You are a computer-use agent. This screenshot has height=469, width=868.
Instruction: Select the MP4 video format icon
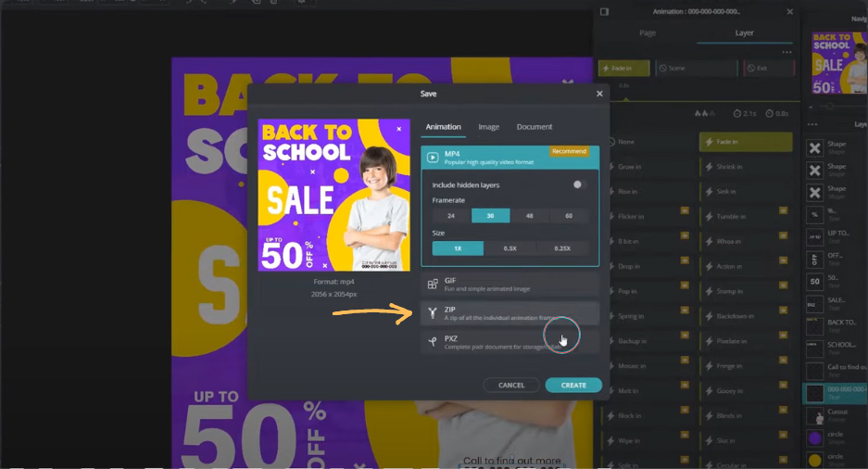point(433,158)
